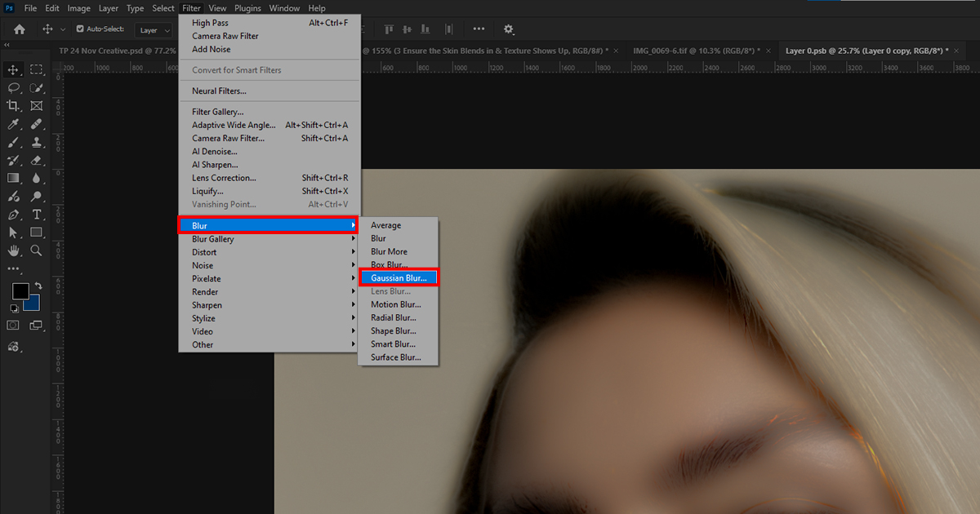Expand the Video submenu

269,331
